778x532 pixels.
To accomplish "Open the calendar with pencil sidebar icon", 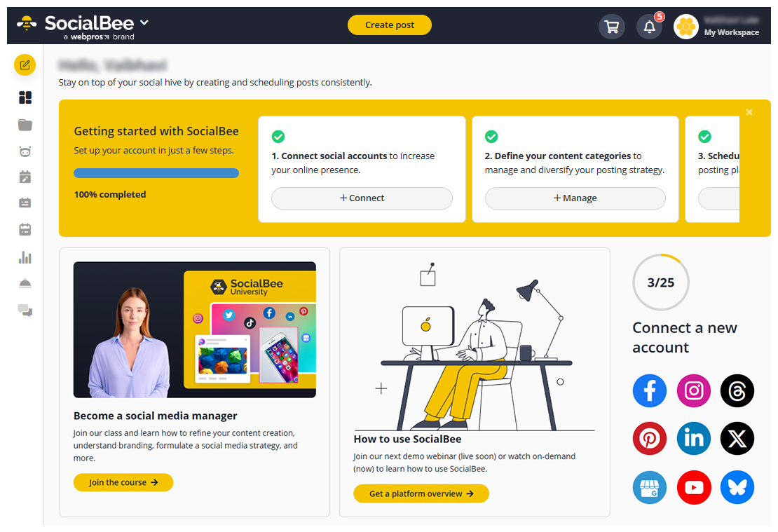I will [x=25, y=177].
